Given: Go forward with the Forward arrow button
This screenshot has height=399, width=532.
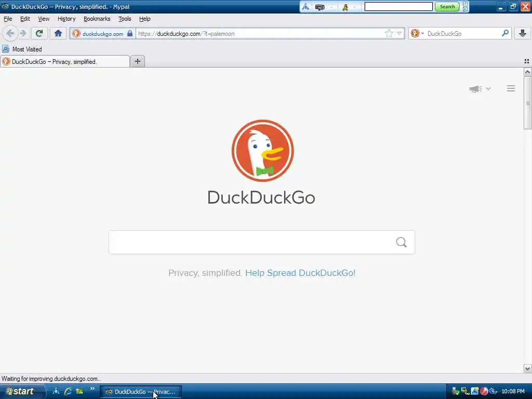Looking at the screenshot, I should [23, 33].
